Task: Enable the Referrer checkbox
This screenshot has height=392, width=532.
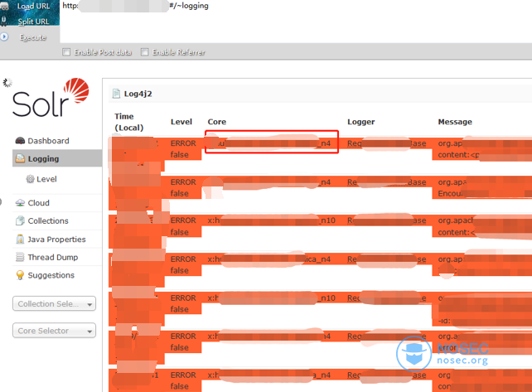Action: tap(144, 52)
